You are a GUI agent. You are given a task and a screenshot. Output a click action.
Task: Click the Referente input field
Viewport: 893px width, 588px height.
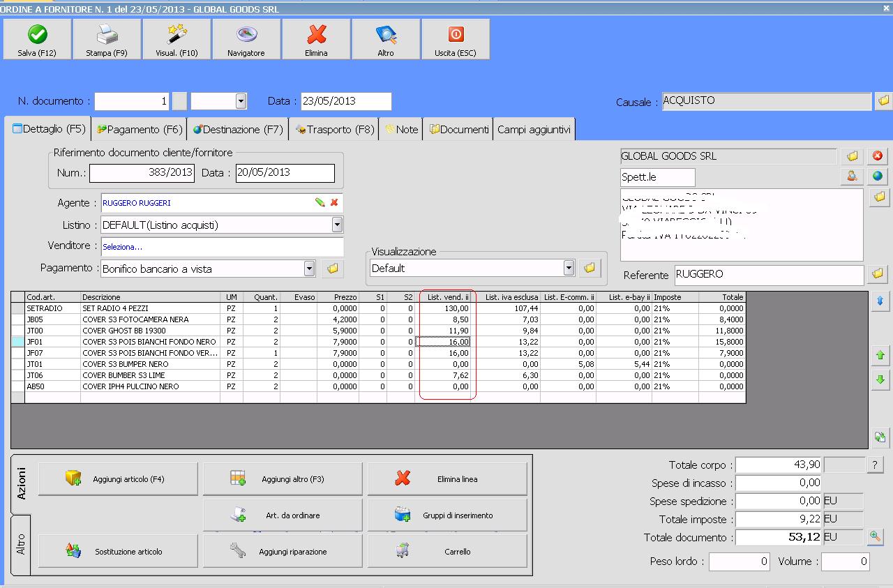[769, 275]
